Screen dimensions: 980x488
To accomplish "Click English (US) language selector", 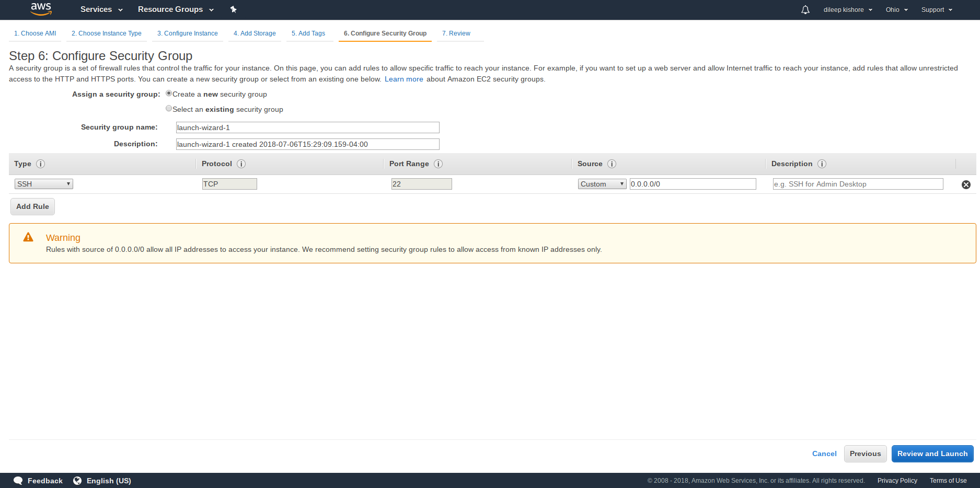I will tap(109, 481).
